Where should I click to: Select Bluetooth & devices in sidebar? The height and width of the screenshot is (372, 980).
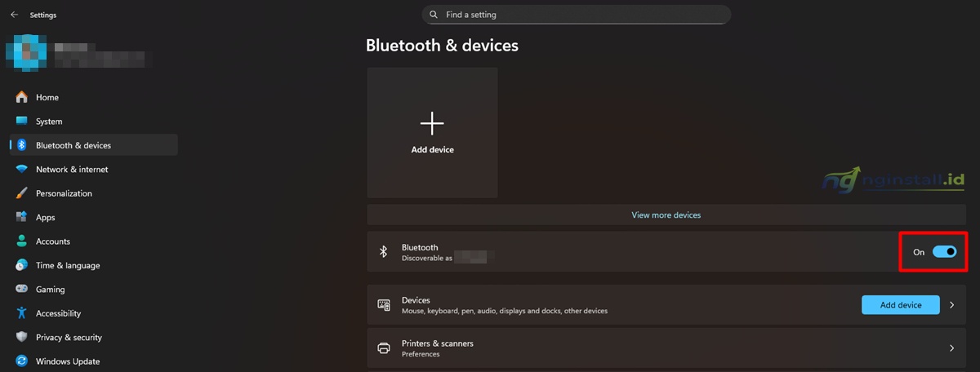[93, 145]
